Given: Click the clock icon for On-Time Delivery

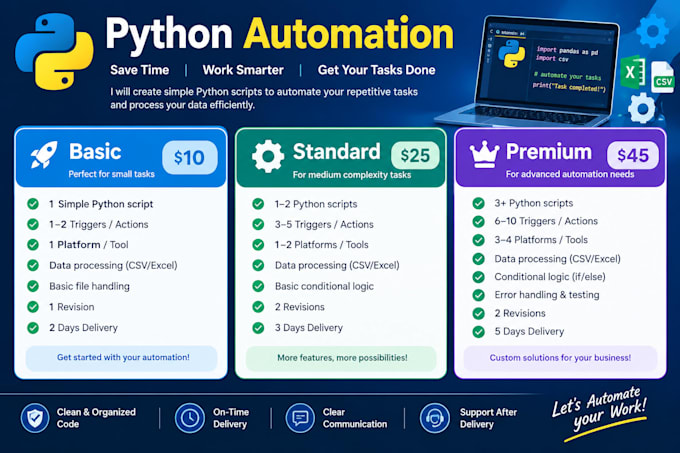Looking at the screenshot, I should (190, 418).
